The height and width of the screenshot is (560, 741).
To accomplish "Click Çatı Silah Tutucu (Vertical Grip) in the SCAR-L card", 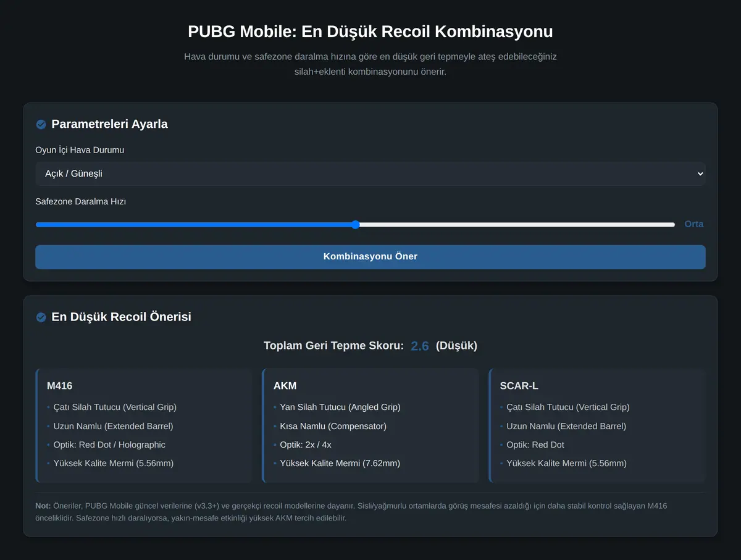I will click(x=568, y=407).
